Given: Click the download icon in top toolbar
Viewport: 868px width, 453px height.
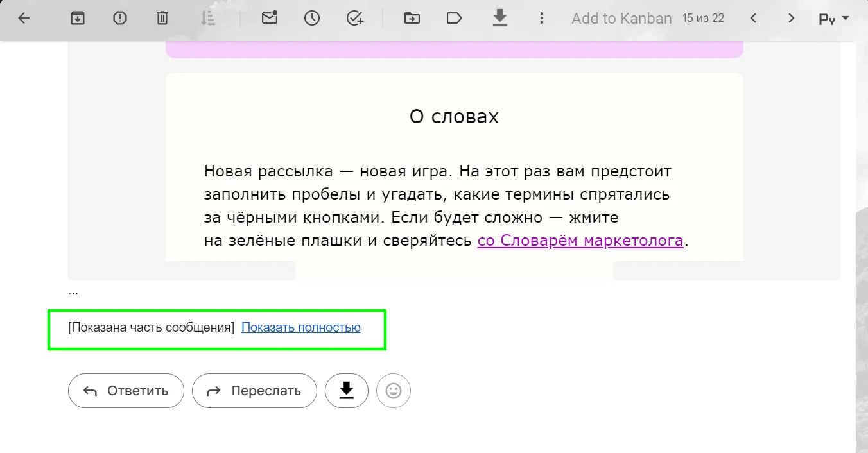Looking at the screenshot, I should point(499,18).
